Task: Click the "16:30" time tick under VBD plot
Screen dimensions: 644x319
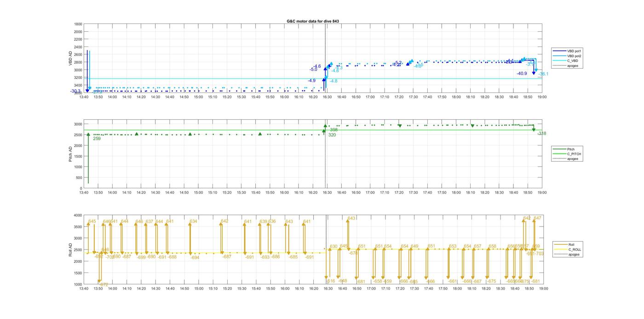Action: pyautogui.click(x=327, y=97)
